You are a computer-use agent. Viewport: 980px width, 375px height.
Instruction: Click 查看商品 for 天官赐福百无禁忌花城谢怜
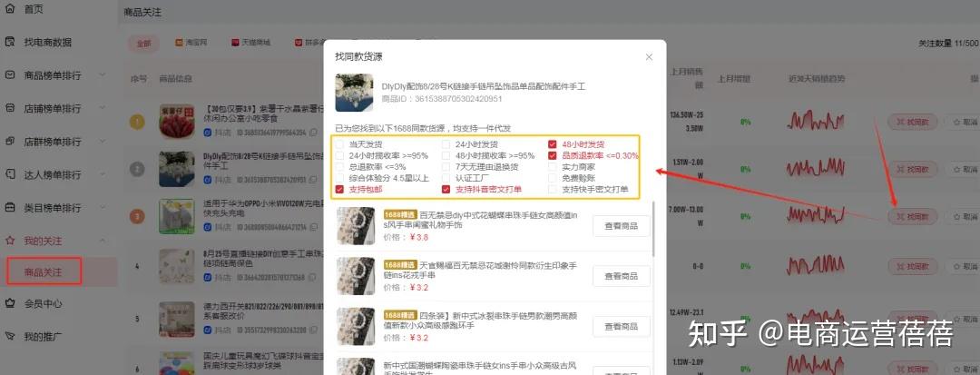[622, 276]
